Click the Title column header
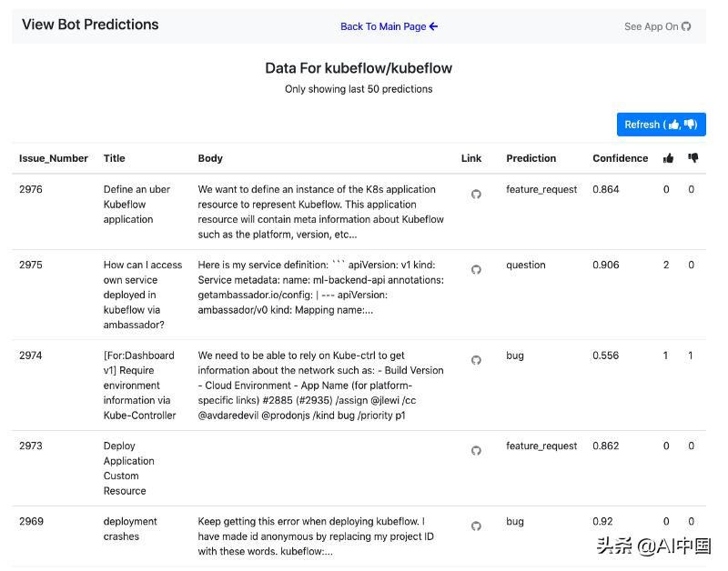Viewport: 728px width, 571px height. point(115,158)
